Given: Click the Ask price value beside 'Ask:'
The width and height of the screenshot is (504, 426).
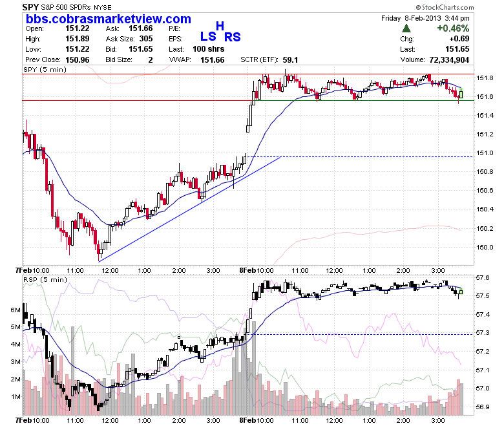Looking at the screenshot, I should 140,28.
